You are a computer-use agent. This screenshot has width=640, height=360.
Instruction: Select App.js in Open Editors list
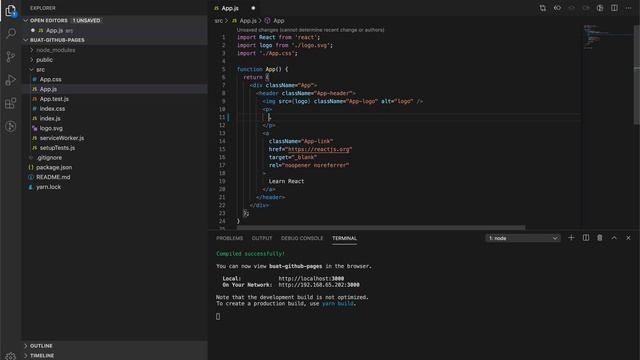tap(114, 31)
